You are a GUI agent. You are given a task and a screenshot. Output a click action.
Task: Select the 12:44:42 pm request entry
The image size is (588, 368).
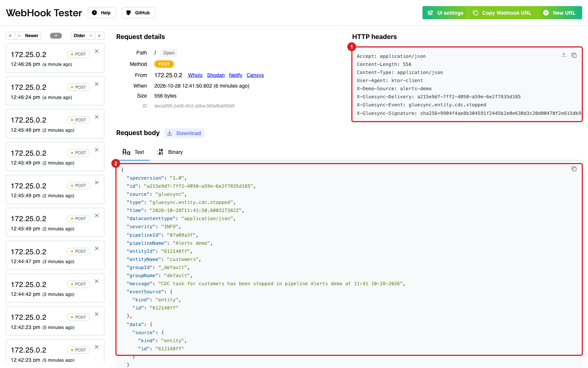[x=55, y=288]
